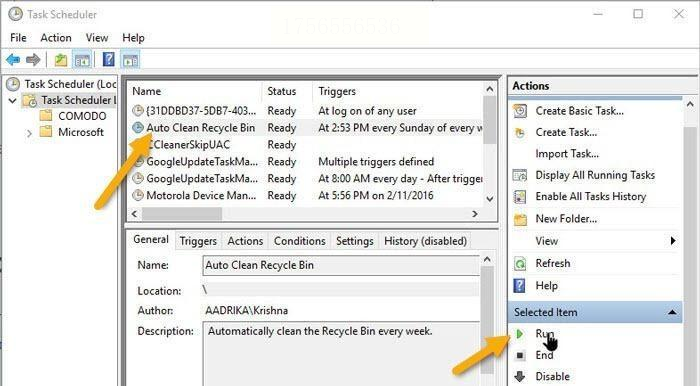Switch to the Actions tab
The height and width of the screenshot is (386, 700).
pyautogui.click(x=245, y=241)
